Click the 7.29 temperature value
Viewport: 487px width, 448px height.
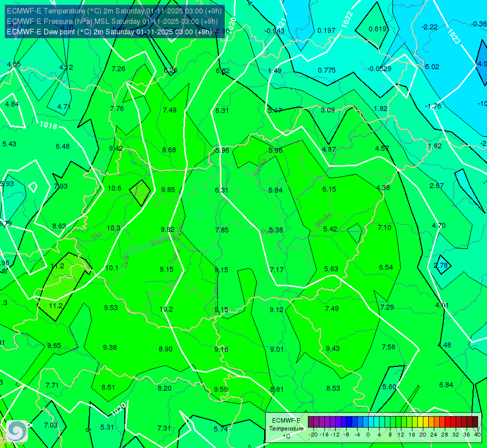click(x=387, y=307)
